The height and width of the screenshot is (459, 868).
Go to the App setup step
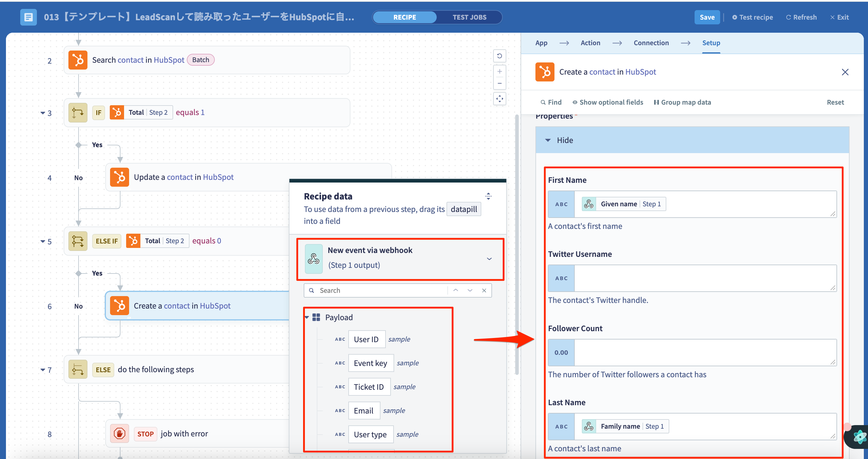click(541, 43)
